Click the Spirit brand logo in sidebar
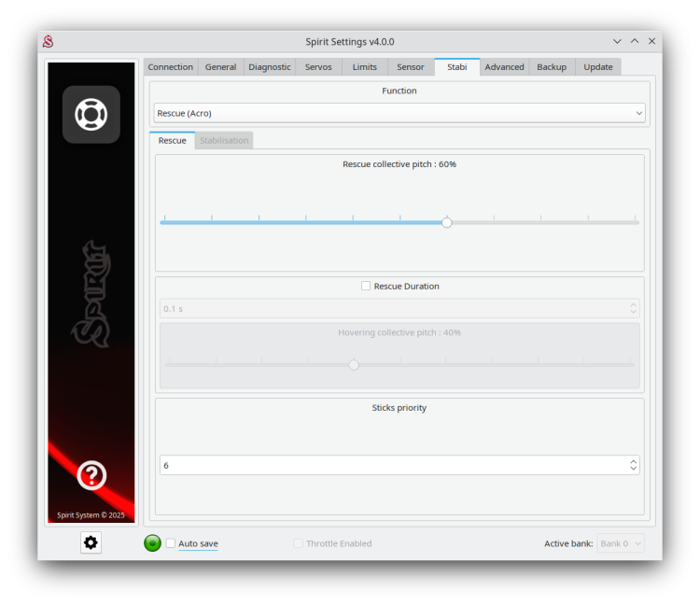Viewport: 700px width, 605px height. pos(91,294)
